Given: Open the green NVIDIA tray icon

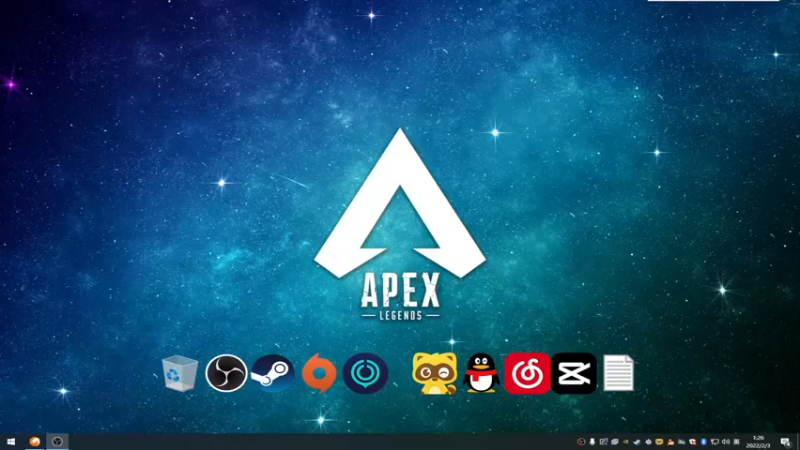Looking at the screenshot, I should point(626,442).
